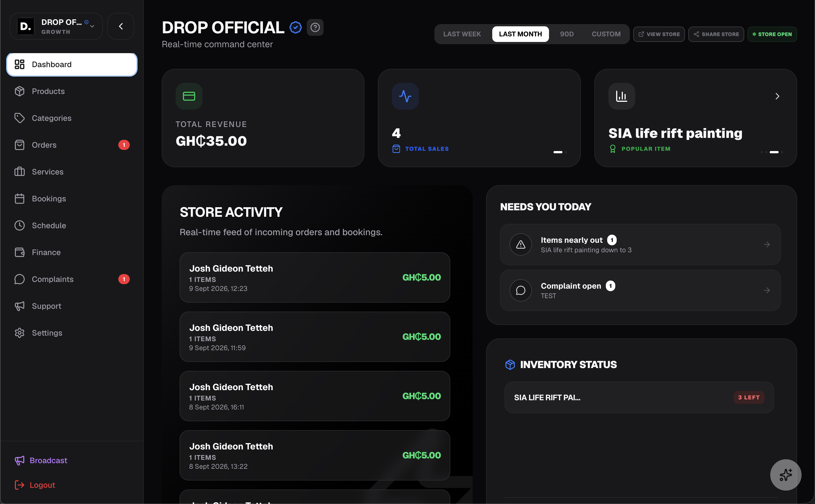This screenshot has width=815, height=504.
Task: Navigate to Services
Action: (72, 172)
